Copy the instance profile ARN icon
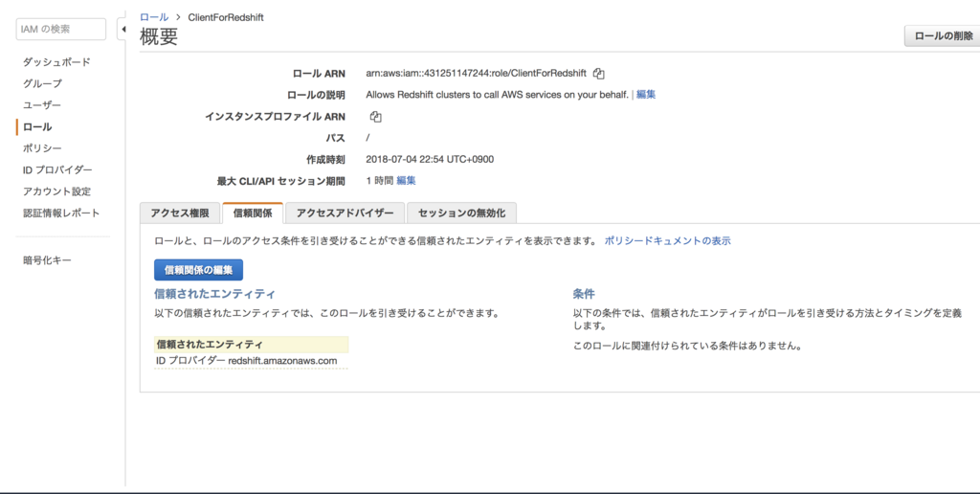980x494 pixels. click(x=375, y=117)
